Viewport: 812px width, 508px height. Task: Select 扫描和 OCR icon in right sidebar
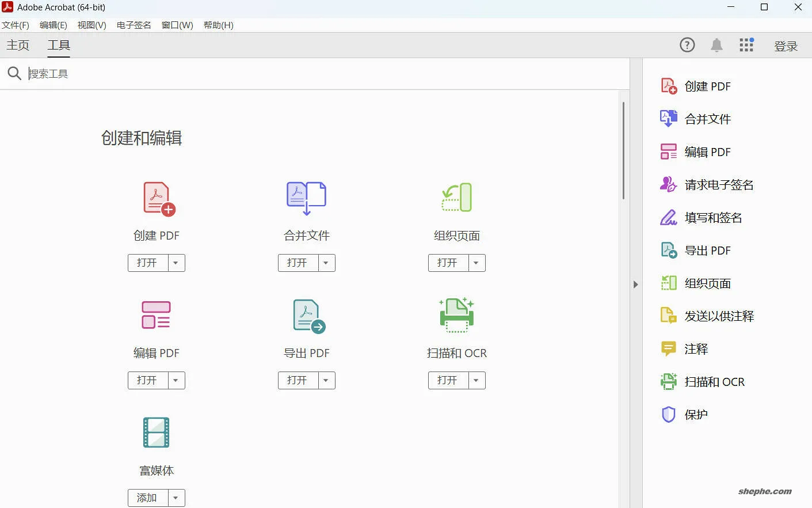point(669,381)
